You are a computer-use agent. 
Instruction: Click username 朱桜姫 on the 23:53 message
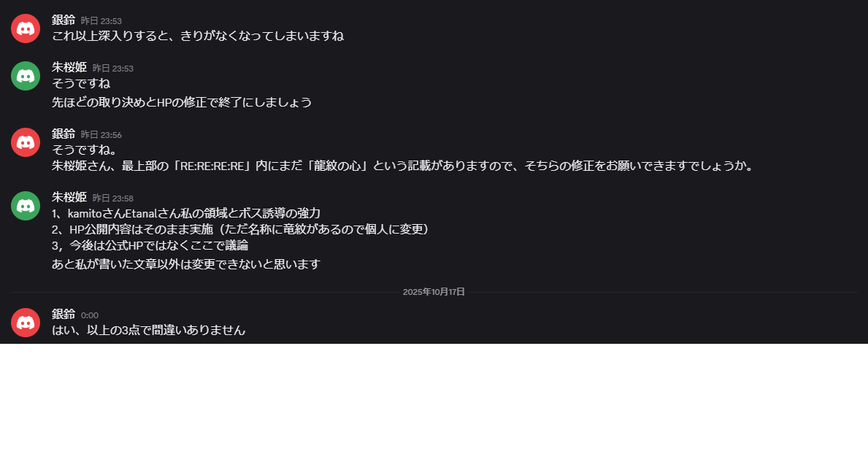(x=69, y=67)
